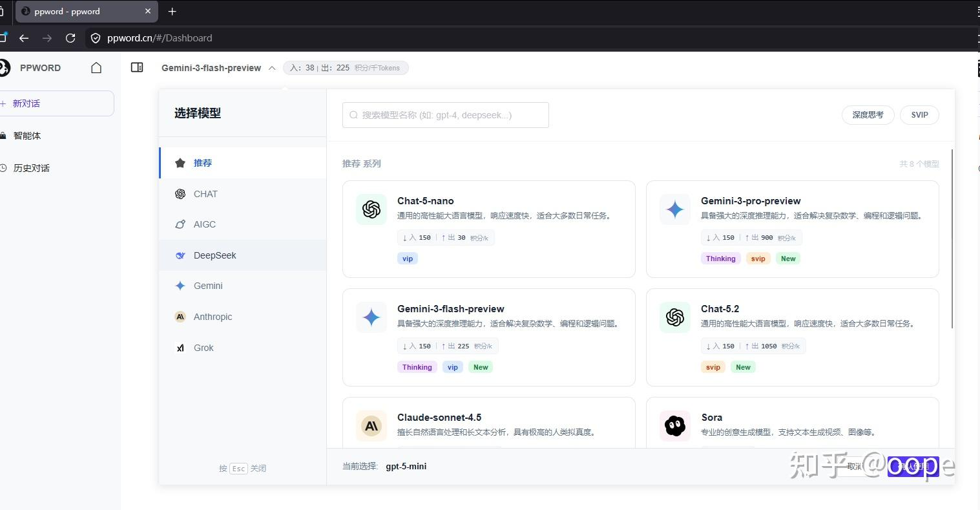980x510 pixels.
Task: Open 历史对话 in the sidebar
Action: coord(32,168)
